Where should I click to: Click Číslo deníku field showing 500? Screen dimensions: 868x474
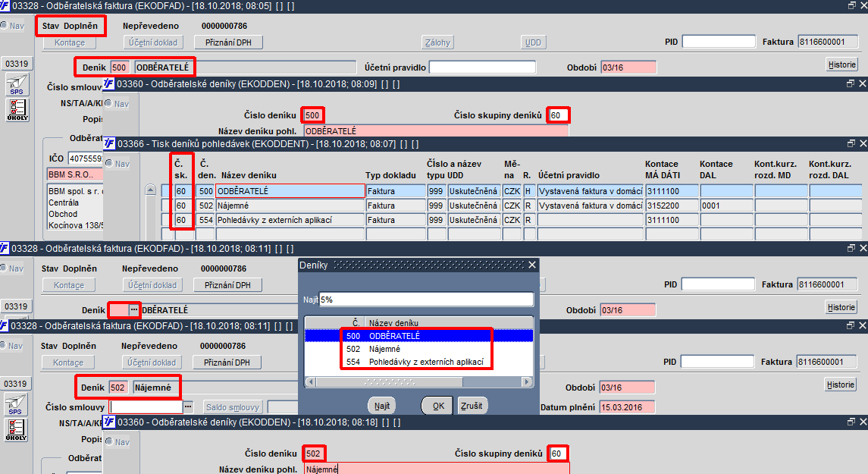313,115
